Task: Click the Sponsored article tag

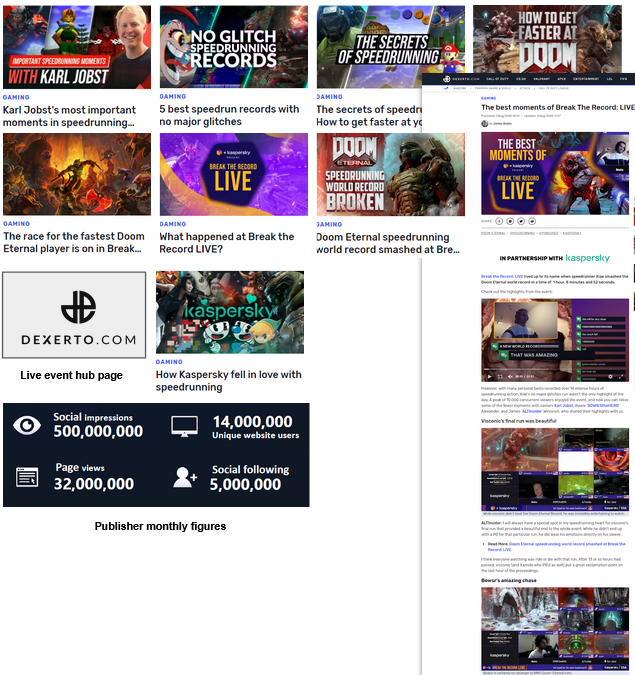Action: coord(548,233)
